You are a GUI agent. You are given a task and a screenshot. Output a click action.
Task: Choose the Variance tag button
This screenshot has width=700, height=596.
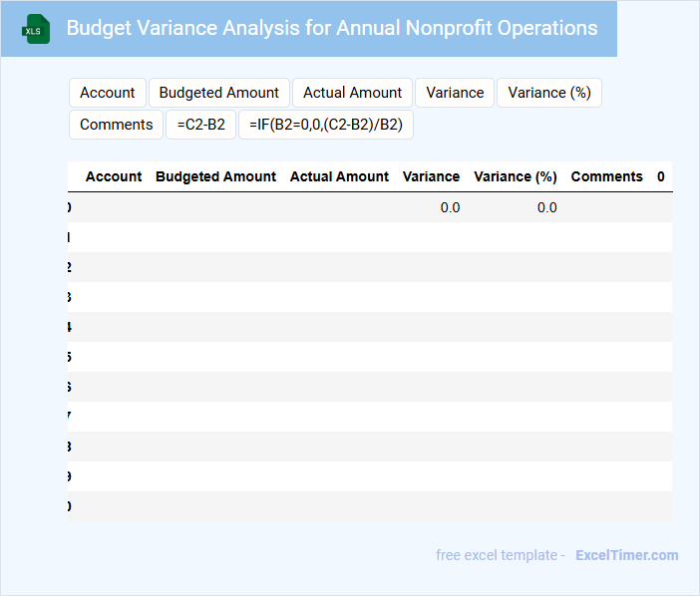tap(455, 93)
